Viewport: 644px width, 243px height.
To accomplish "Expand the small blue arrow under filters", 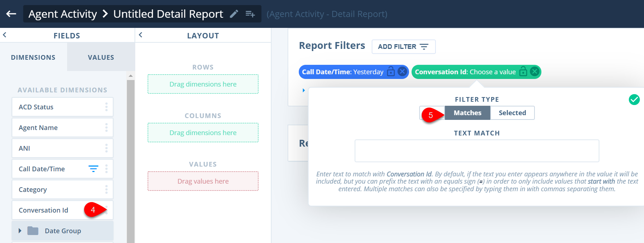I will (304, 90).
